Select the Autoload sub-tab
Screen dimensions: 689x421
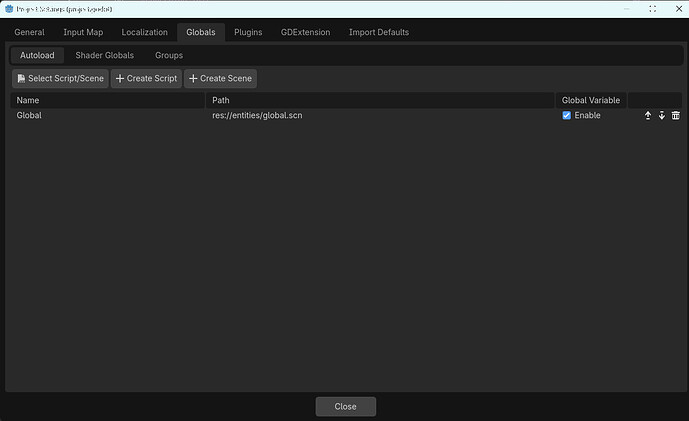point(37,55)
